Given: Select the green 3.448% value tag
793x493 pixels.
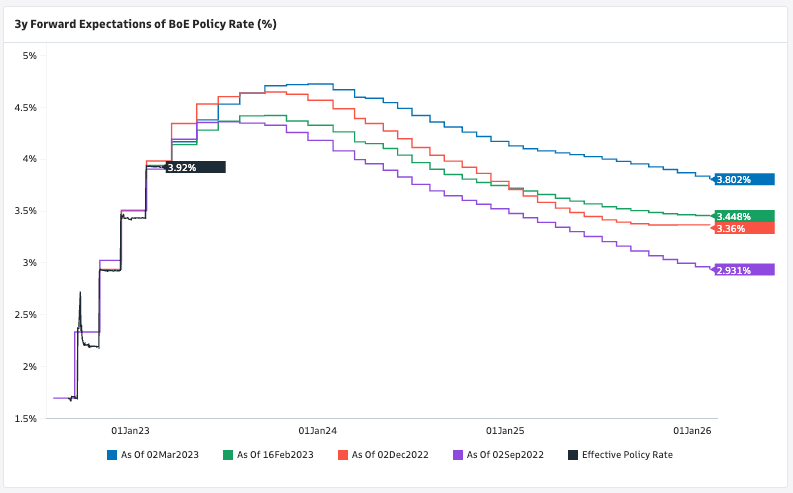Looking at the screenshot, I should click(x=744, y=216).
